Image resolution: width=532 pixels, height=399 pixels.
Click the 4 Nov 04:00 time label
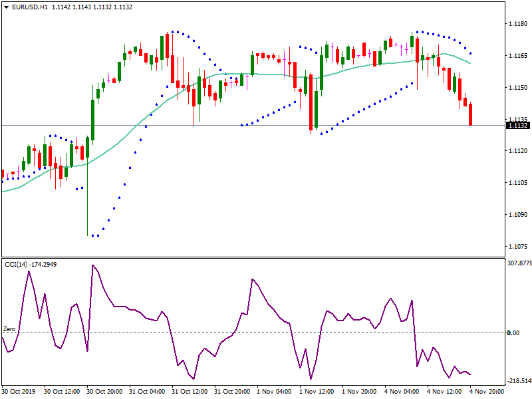click(402, 392)
